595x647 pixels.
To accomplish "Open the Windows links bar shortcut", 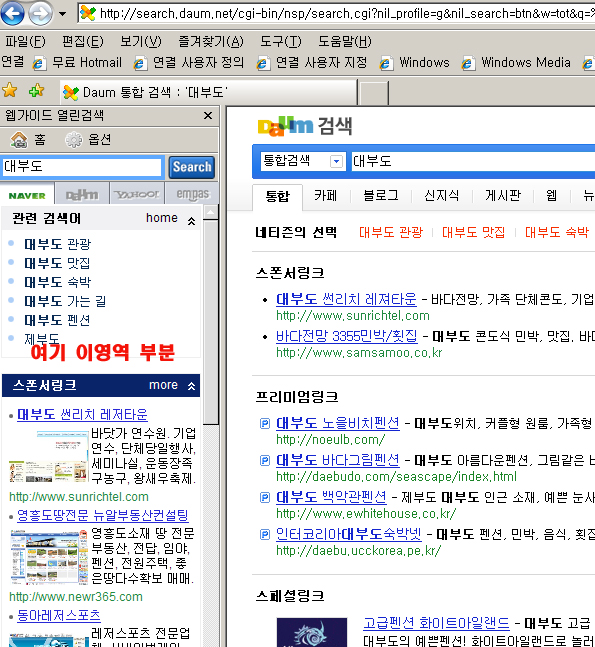I will [415, 63].
